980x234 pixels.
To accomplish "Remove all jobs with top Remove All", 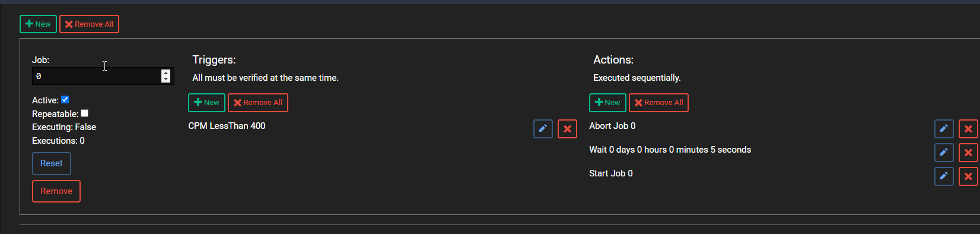I will click(89, 24).
